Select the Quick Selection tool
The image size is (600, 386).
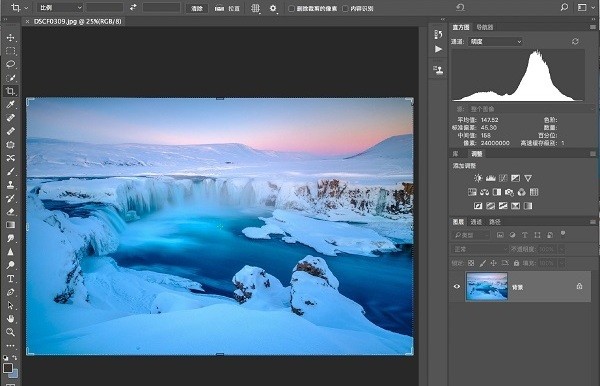pyautogui.click(x=10, y=78)
